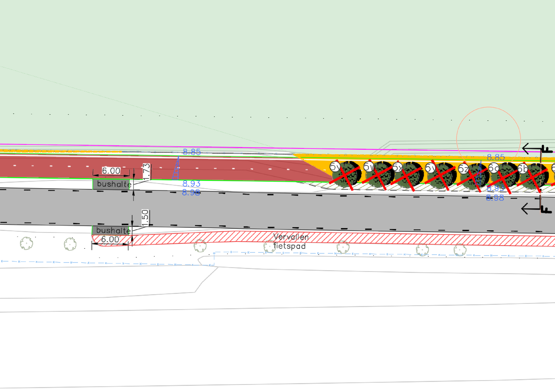Image resolution: width=555 pixels, height=392 pixels.
Task: Pick the 6.00 dimension inside the red hatching
Action: tap(110, 239)
